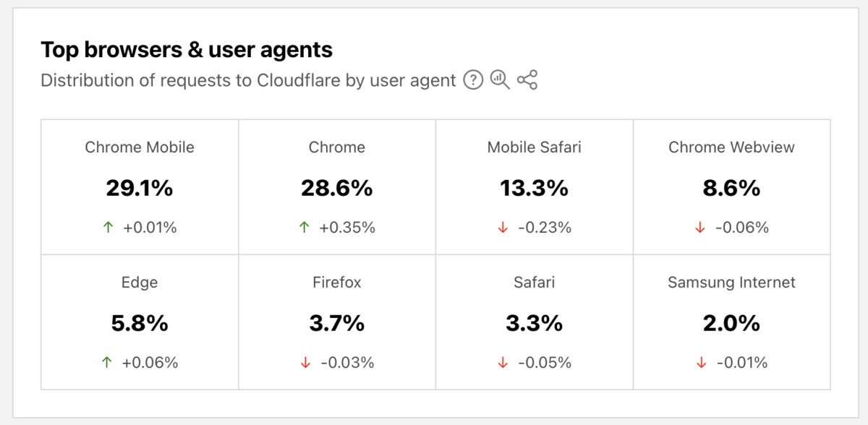This screenshot has width=868, height=425.
Task: Click the Chrome Webview 8.6% figure
Action: (732, 189)
